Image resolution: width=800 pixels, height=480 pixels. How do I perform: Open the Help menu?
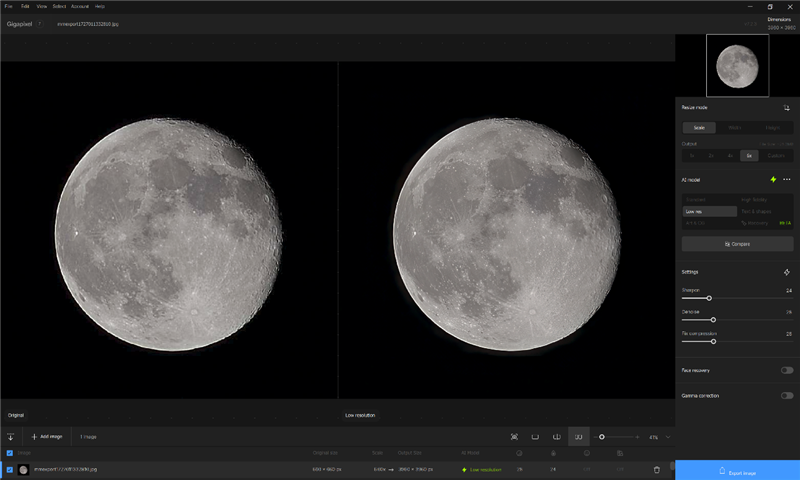pos(99,6)
